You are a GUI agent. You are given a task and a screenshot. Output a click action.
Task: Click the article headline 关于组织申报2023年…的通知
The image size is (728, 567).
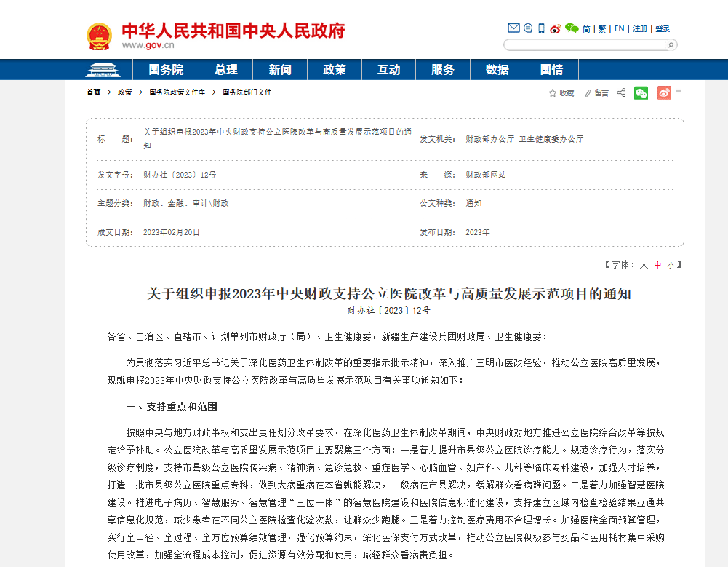click(388, 293)
